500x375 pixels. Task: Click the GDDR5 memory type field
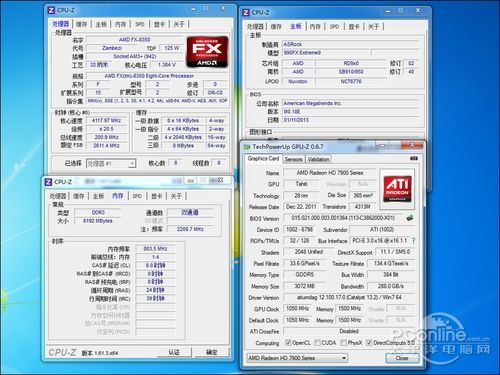[305, 275]
